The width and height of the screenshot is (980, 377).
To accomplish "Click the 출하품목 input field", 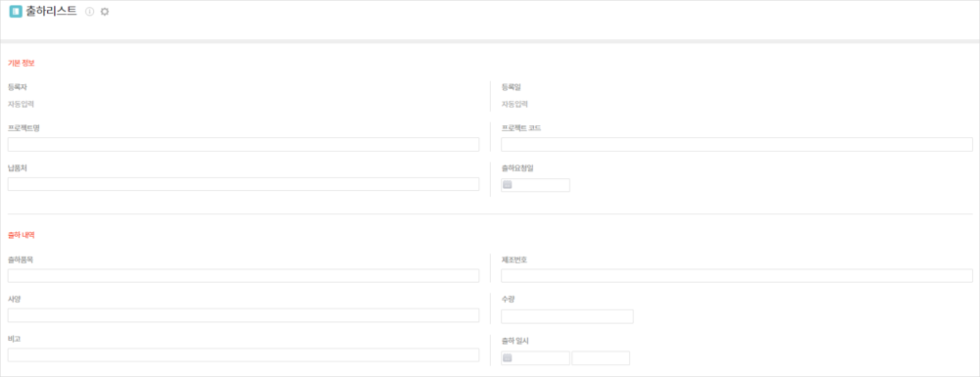I will pyautogui.click(x=243, y=276).
